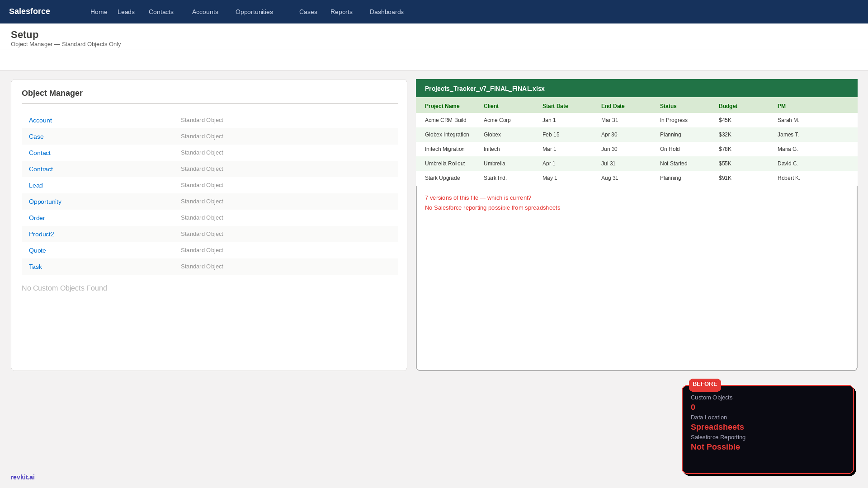Select the Robert K. PM cell
Image resolution: width=868 pixels, height=488 pixels.
[789, 178]
